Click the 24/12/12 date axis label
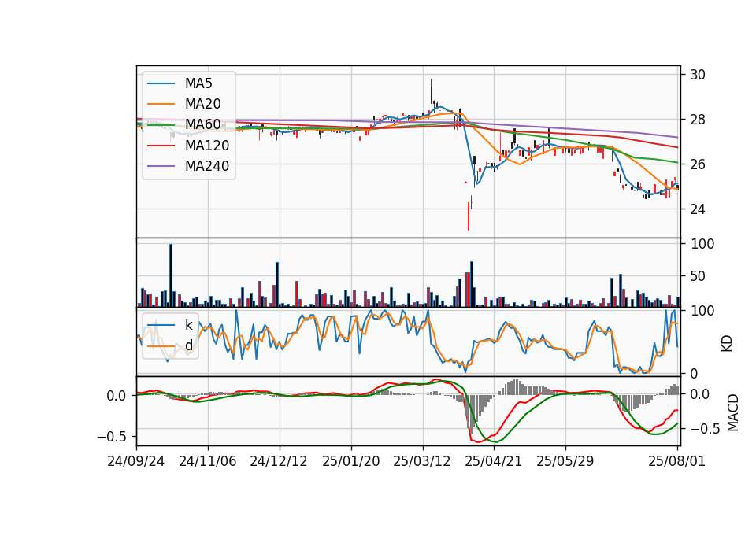The height and width of the screenshot is (543, 756). (279, 461)
